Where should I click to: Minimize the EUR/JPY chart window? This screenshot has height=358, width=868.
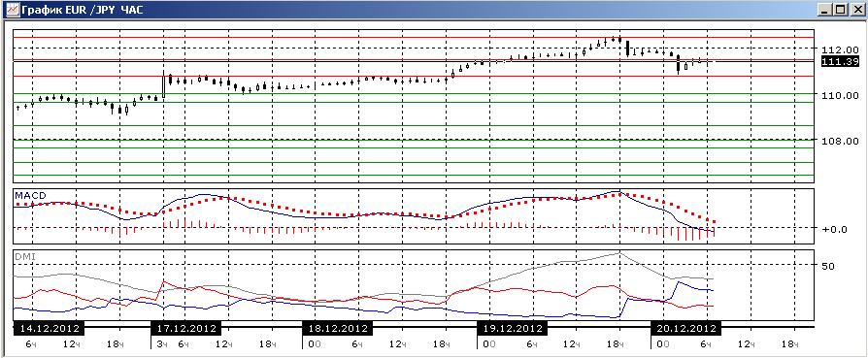tap(825, 10)
